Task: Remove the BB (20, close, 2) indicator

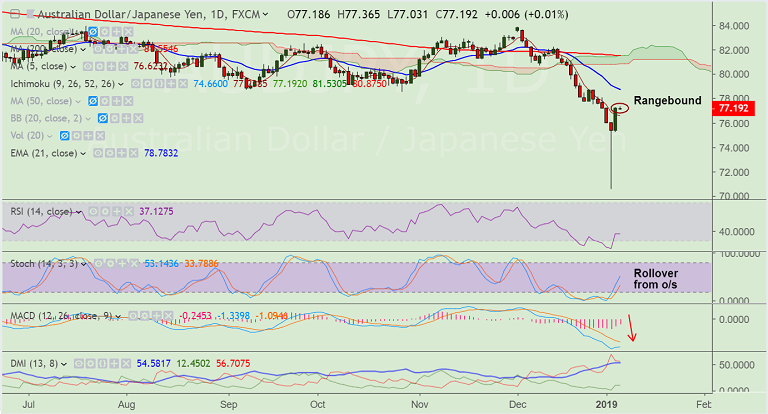Action: coord(138,118)
